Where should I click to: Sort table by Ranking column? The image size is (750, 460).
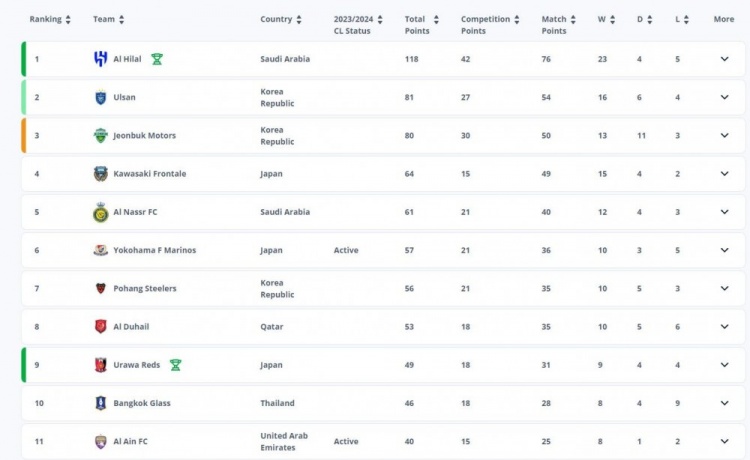[50, 19]
